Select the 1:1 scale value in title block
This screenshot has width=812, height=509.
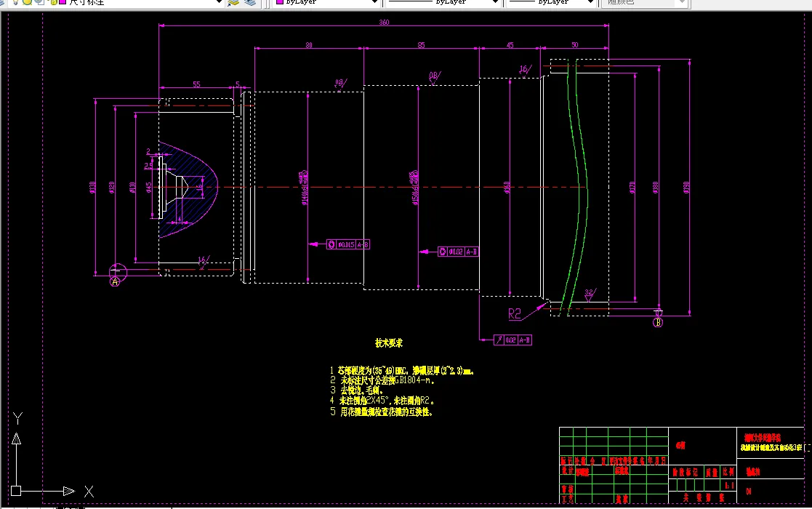tap(728, 486)
